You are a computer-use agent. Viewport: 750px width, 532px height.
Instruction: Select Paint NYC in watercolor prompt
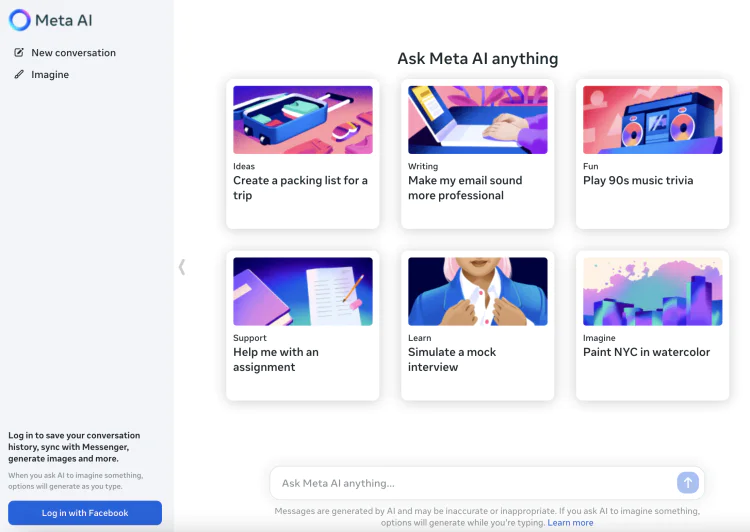(x=646, y=352)
